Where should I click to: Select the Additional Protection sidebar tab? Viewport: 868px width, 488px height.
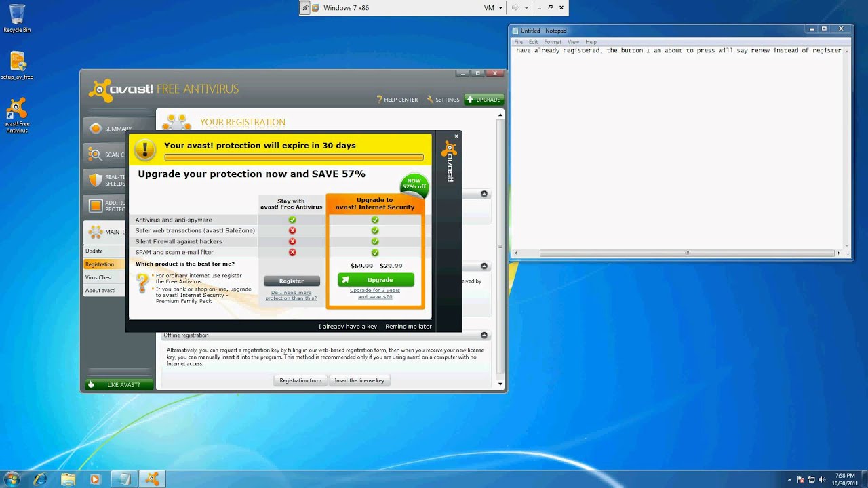[x=105, y=205]
